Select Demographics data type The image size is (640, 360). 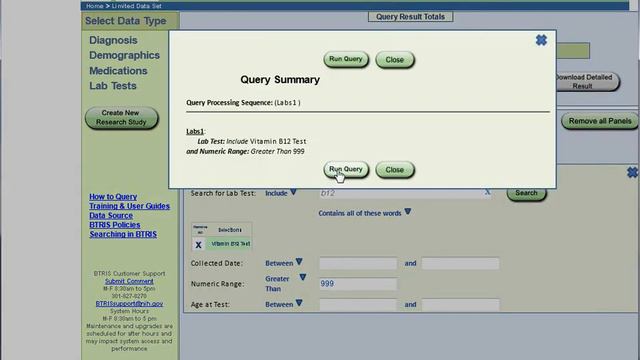point(124,55)
